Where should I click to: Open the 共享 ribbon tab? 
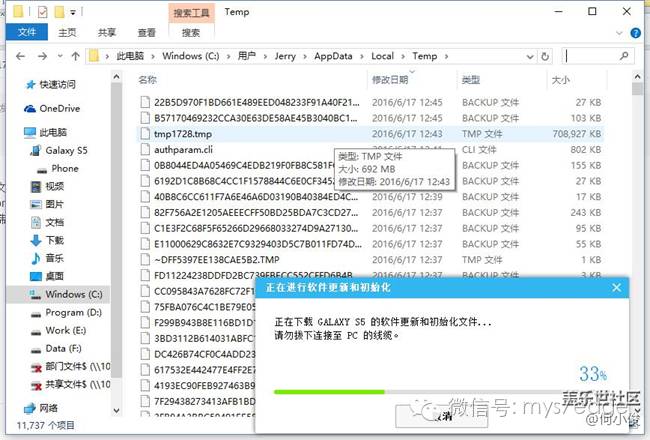(107, 32)
